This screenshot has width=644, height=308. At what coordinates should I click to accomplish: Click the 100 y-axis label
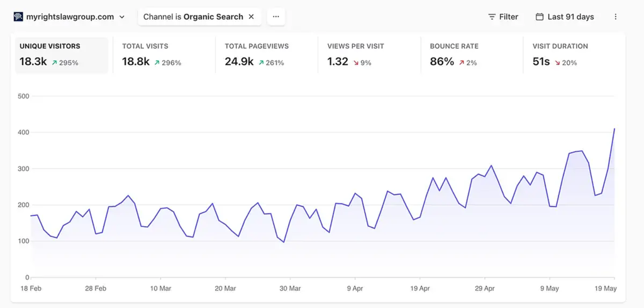click(x=23, y=241)
